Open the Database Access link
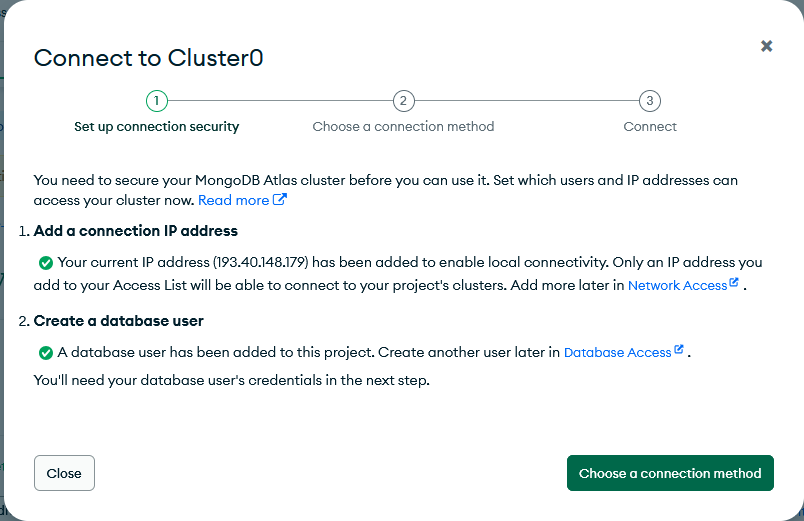The width and height of the screenshot is (804, 521). point(617,352)
